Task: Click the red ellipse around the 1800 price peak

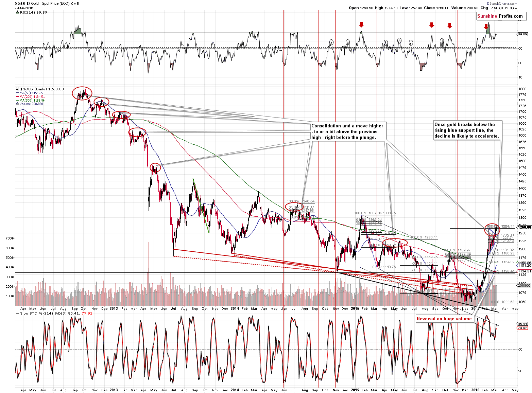Action: [x=82, y=93]
